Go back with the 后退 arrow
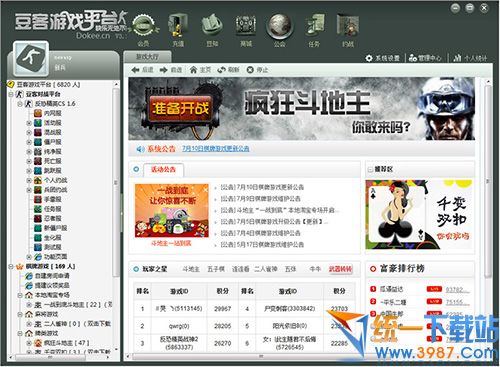 142,70
